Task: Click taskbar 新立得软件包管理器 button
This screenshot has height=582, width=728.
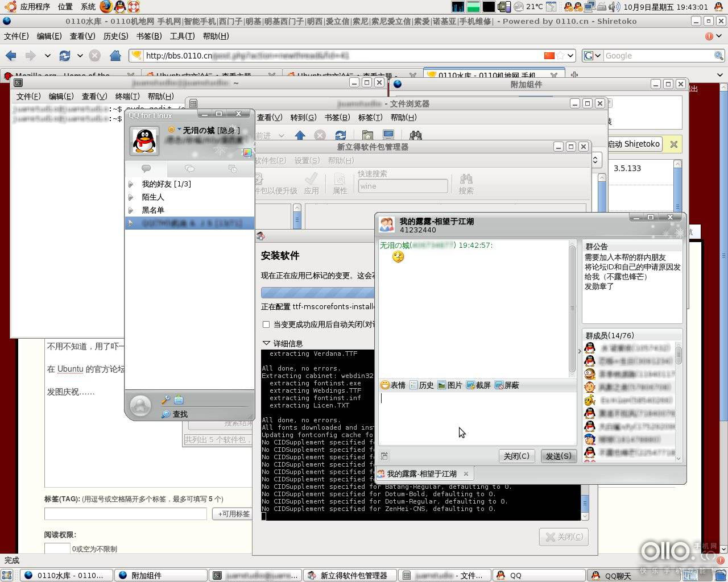Action: (x=349, y=575)
